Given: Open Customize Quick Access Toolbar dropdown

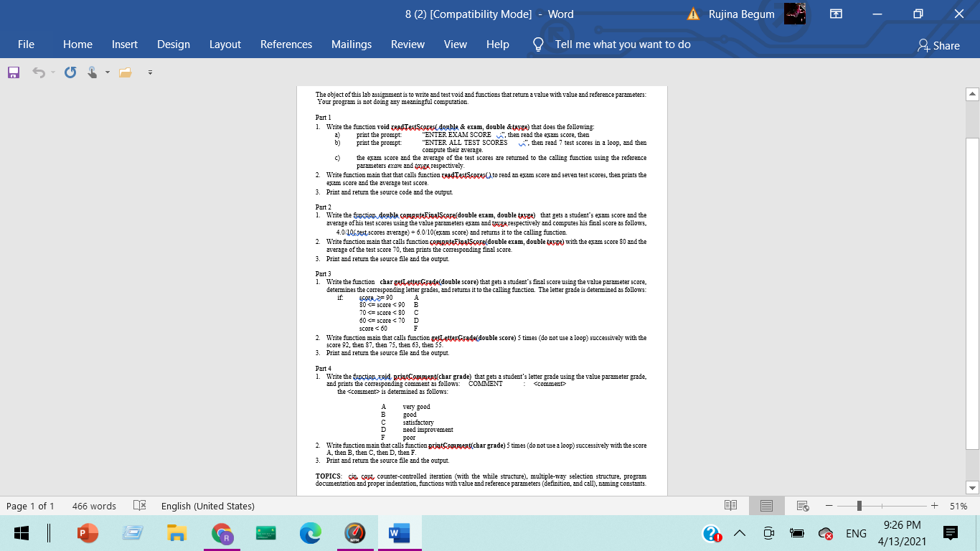Looking at the screenshot, I should pyautogui.click(x=150, y=72).
